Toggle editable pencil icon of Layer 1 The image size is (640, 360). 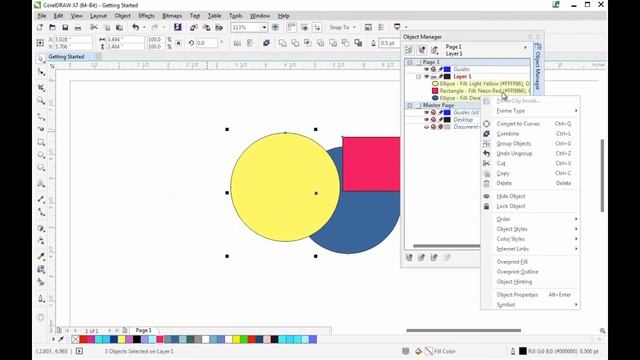[440, 76]
